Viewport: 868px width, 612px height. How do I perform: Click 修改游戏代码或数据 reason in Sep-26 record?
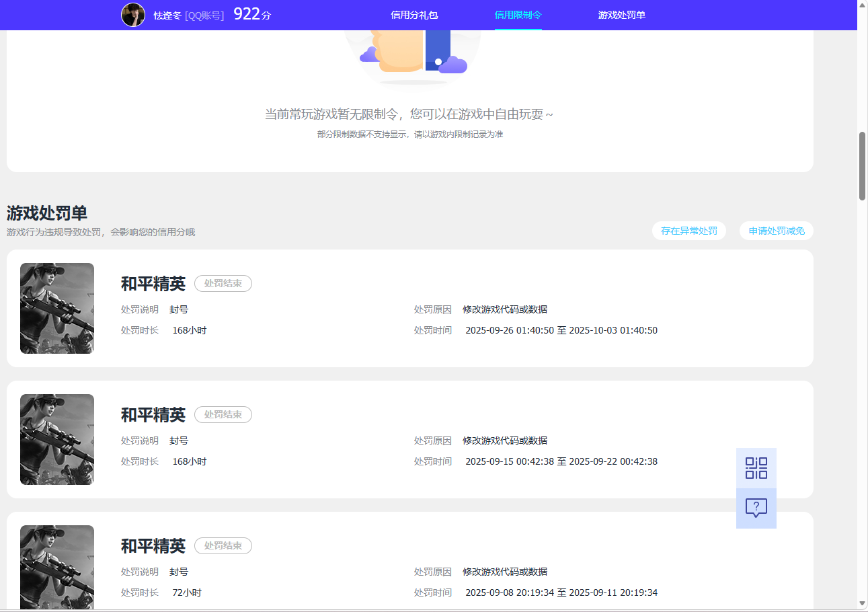point(505,309)
